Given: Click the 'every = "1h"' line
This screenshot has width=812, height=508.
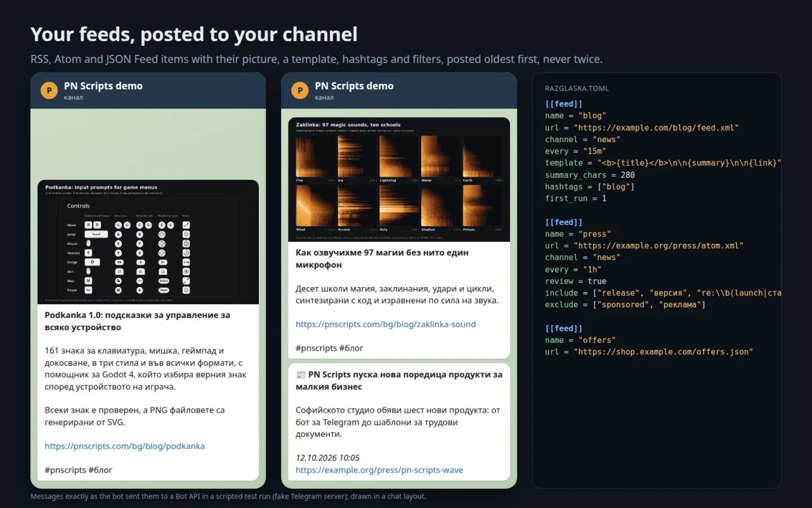Looking at the screenshot, I should (573, 270).
